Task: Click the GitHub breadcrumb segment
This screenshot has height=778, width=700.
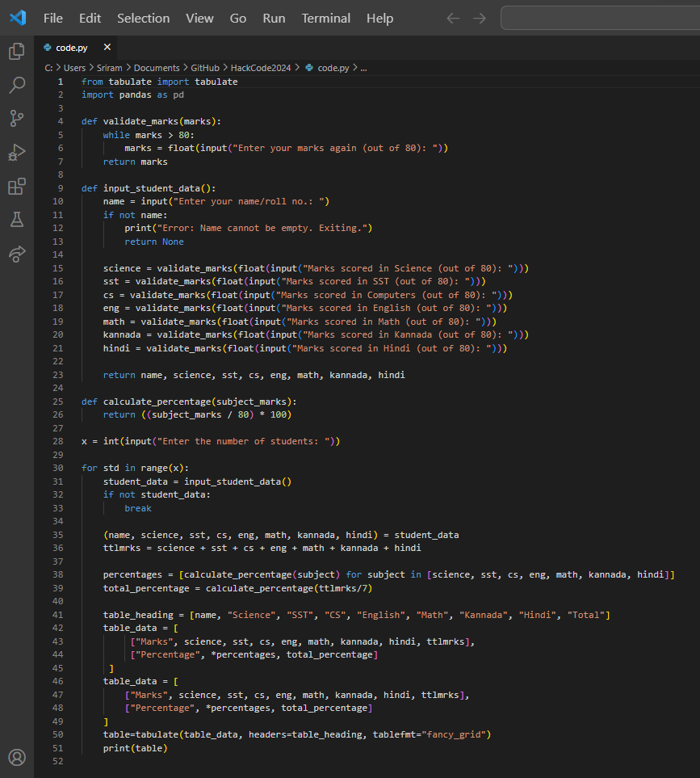Action: [x=205, y=68]
